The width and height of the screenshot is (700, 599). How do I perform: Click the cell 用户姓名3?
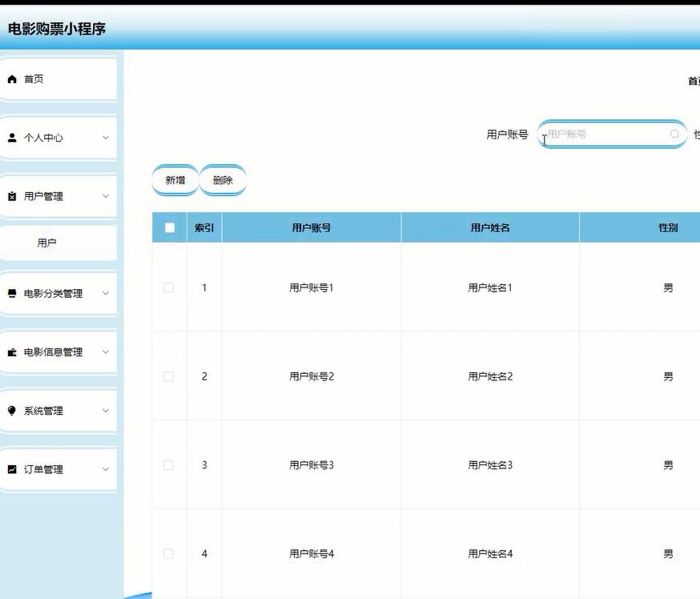(490, 465)
